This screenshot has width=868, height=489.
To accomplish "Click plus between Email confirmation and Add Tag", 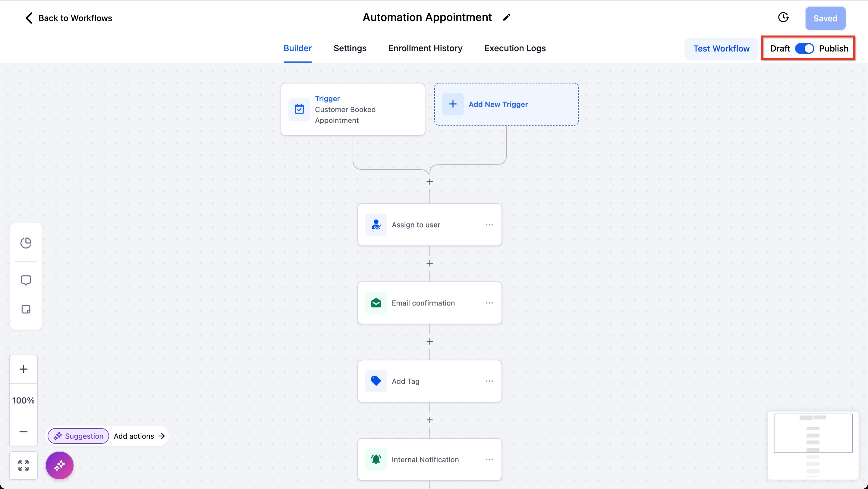I will 429,342.
